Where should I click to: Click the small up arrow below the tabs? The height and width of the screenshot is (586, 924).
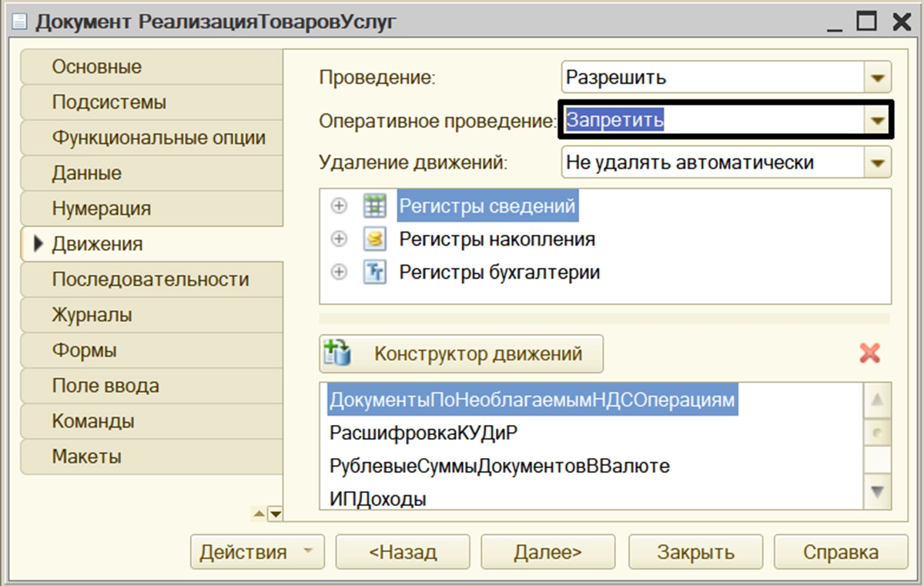(259, 513)
